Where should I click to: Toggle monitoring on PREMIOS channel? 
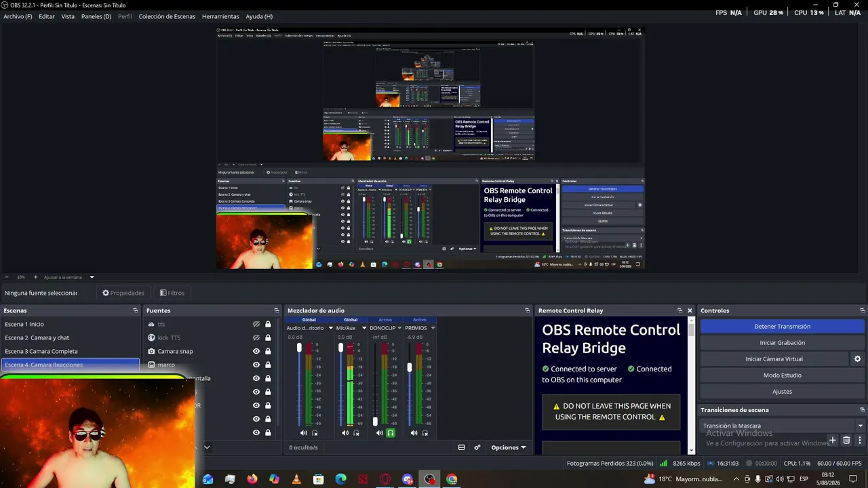tap(425, 433)
